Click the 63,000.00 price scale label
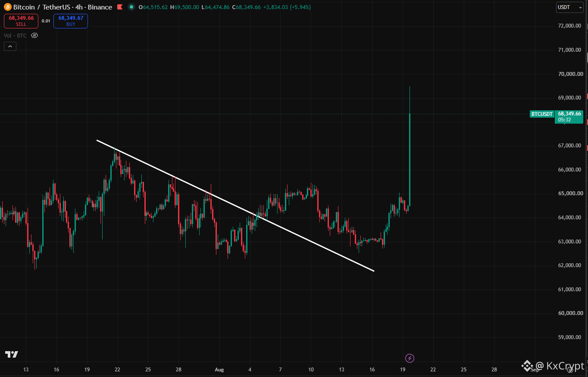 point(570,242)
